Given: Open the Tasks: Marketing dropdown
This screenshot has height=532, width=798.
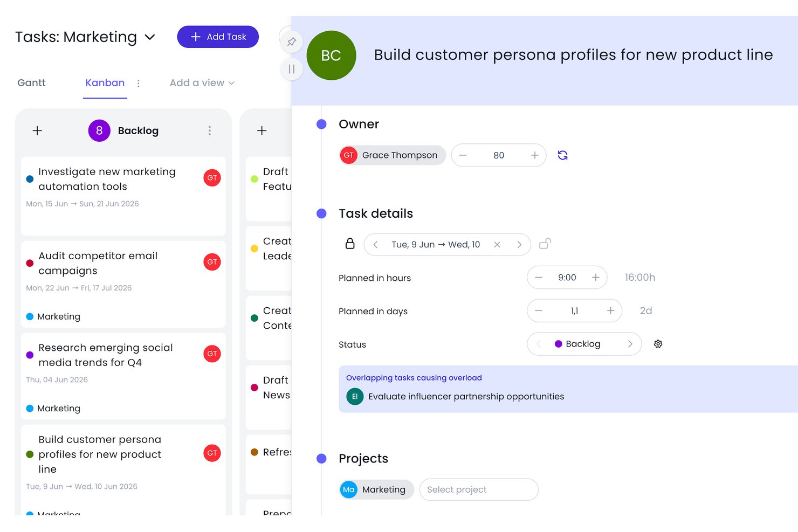Looking at the screenshot, I should click(150, 37).
